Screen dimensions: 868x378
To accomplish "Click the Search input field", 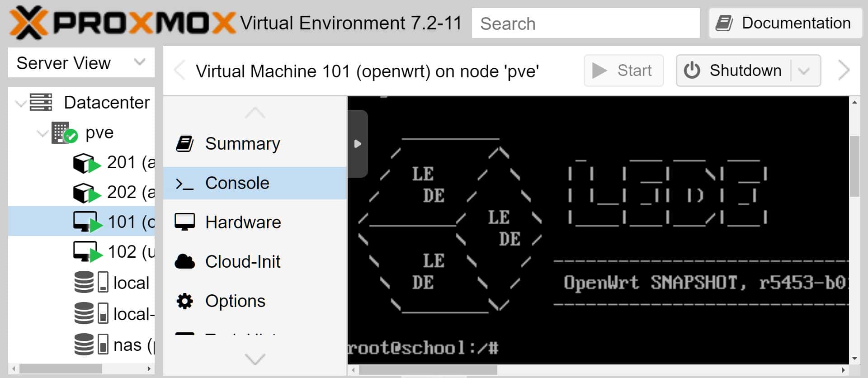I will pyautogui.click(x=585, y=24).
